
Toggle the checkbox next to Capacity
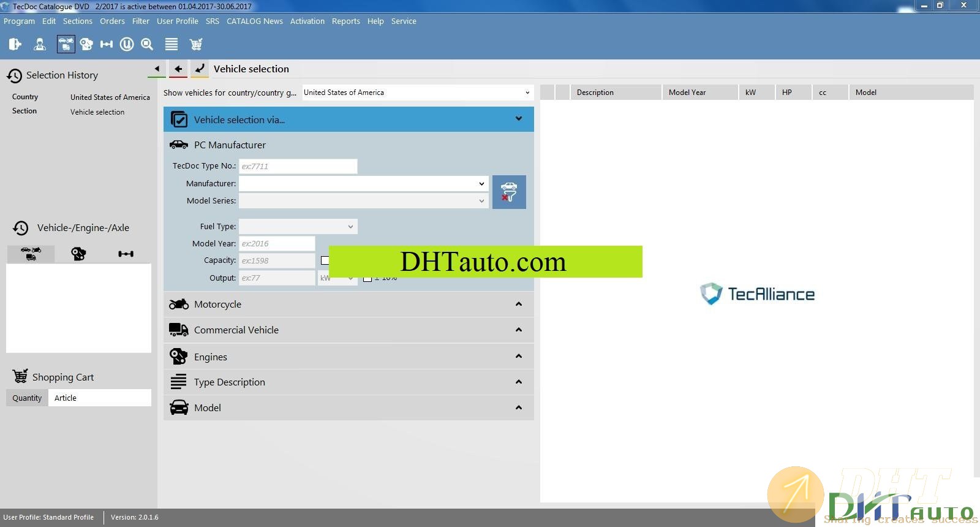[325, 260]
